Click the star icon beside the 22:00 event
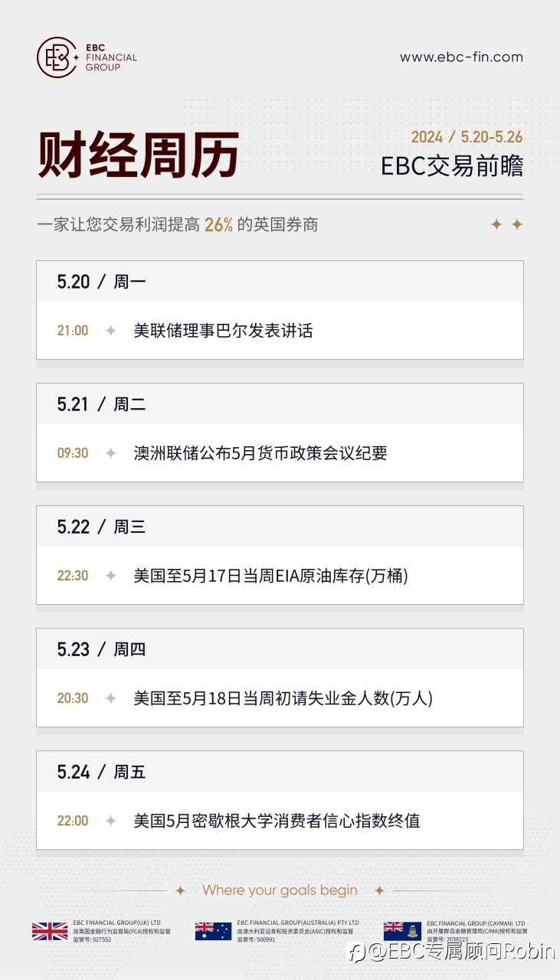Viewport: 560px width, 980px height. click(111, 821)
